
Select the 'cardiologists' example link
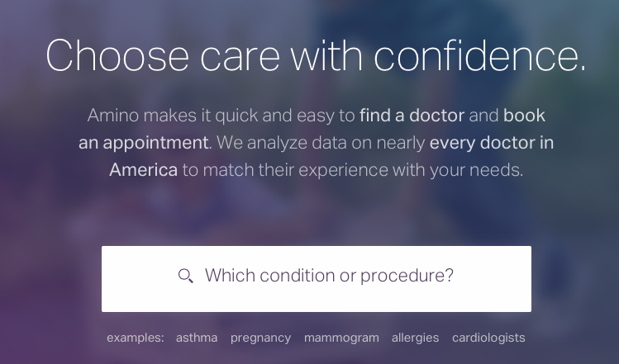pos(488,338)
